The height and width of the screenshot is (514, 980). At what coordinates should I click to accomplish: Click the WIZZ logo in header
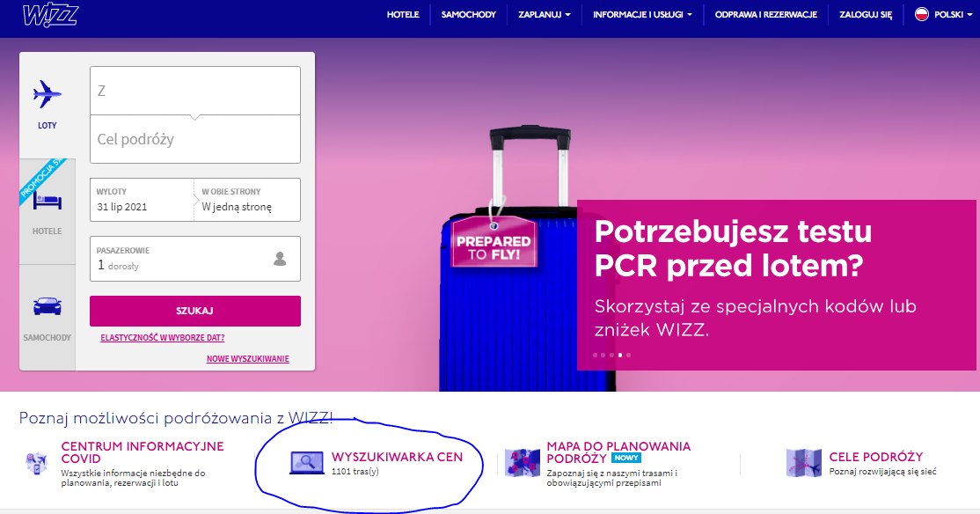[50, 15]
